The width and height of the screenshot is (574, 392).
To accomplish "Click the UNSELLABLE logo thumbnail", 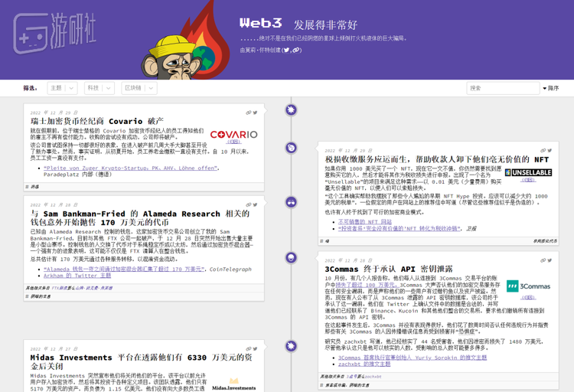I will (528, 172).
